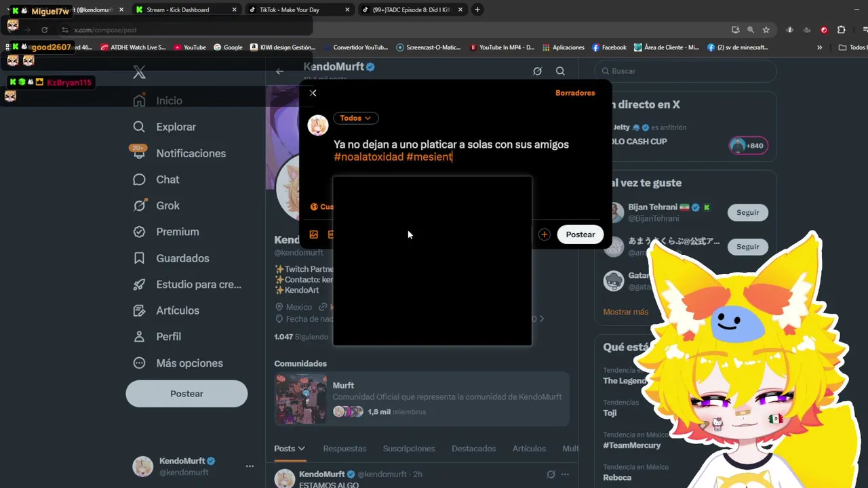Follow the second suggested account with Seguir
868x488 pixels.
(748, 247)
